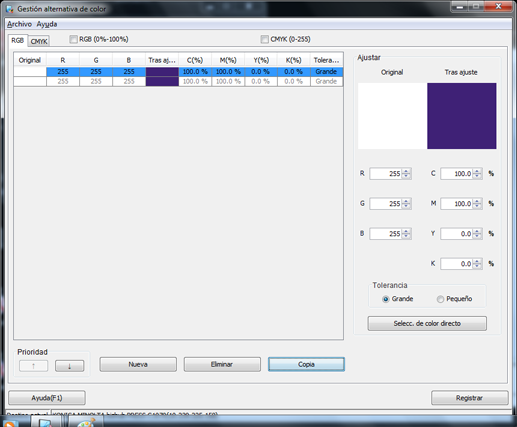Screen dimensions: 517x427
Task: Click the B value input field
Action: click(x=386, y=234)
